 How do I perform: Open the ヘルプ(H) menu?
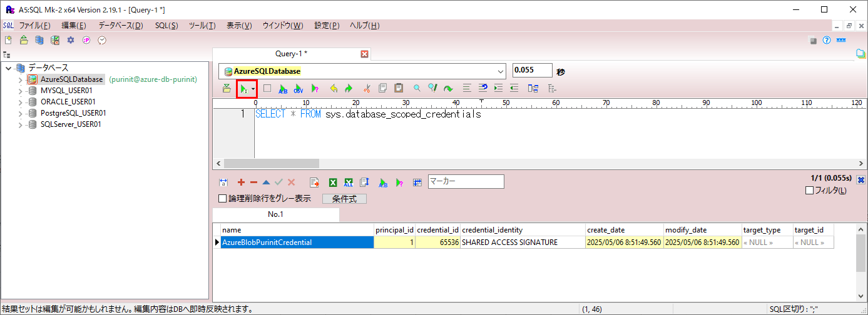tap(364, 26)
